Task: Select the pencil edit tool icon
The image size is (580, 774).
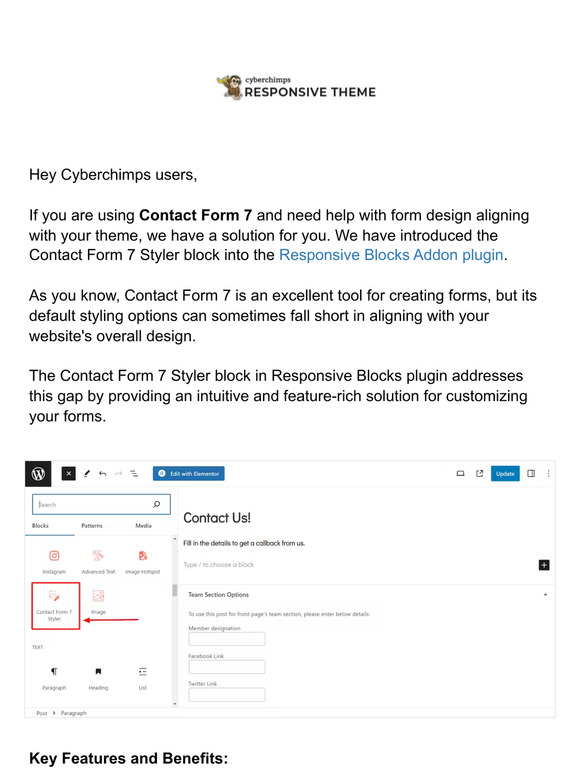Action: 87,474
